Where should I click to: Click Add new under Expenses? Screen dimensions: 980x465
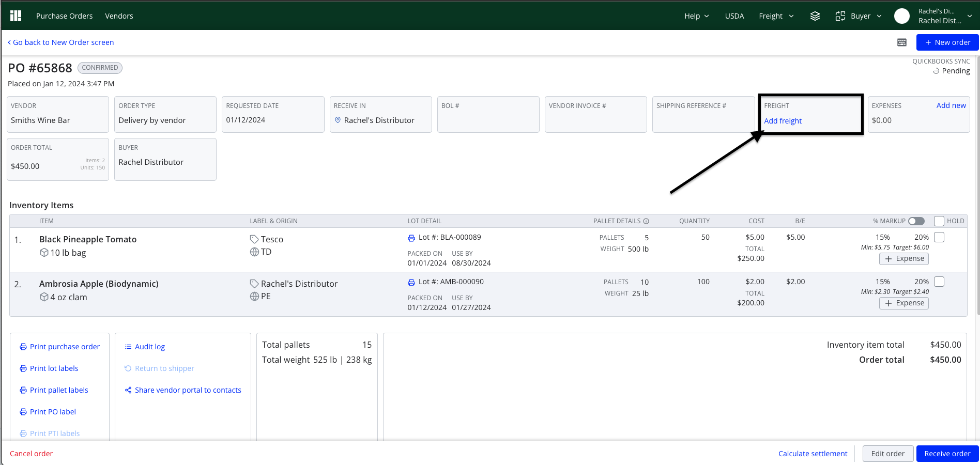951,105
